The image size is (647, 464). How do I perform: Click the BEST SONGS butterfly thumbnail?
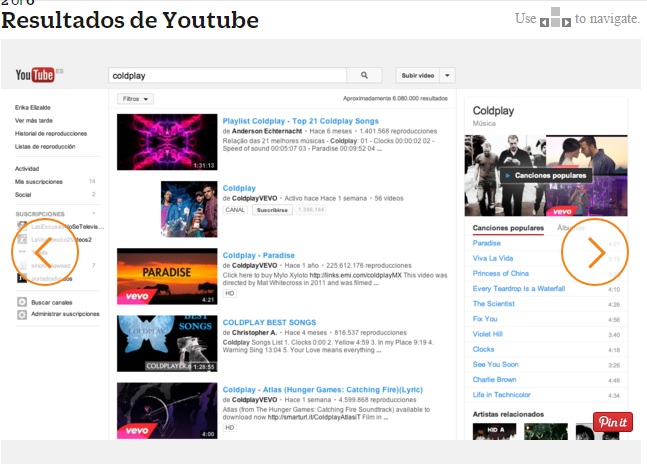coord(167,344)
